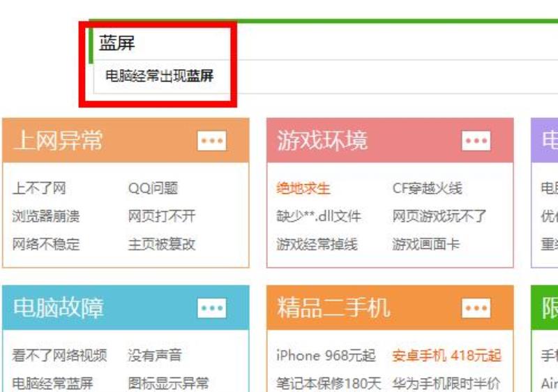The width and height of the screenshot is (558, 392).
Task: Open more options for 精品二手机 category
Action: (x=476, y=308)
